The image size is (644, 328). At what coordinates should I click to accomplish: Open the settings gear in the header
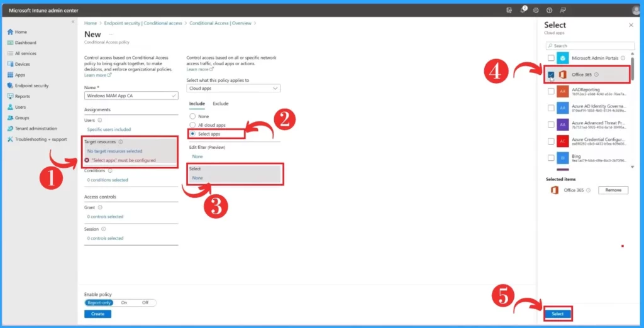pyautogui.click(x=536, y=10)
